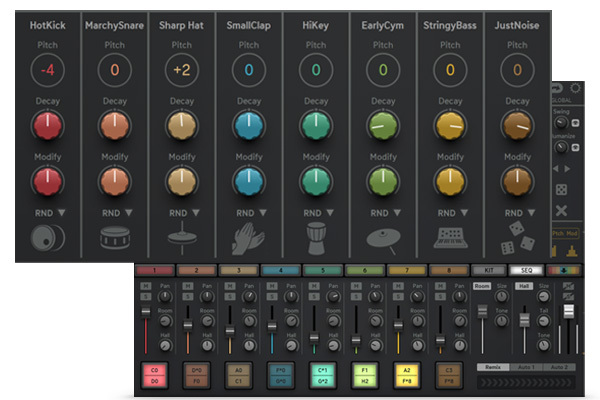
Task: Select the blue channel 4 tab
Action: [x=281, y=271]
